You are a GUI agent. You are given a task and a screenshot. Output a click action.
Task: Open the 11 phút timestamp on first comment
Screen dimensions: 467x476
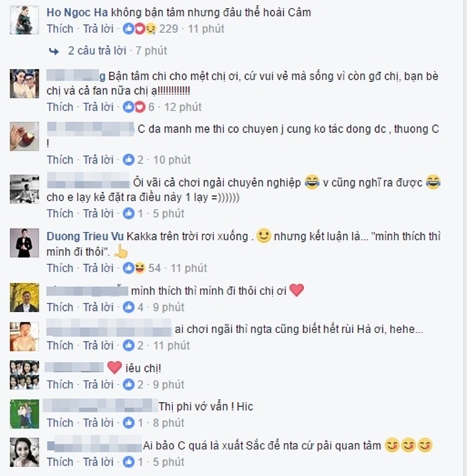tap(205, 29)
